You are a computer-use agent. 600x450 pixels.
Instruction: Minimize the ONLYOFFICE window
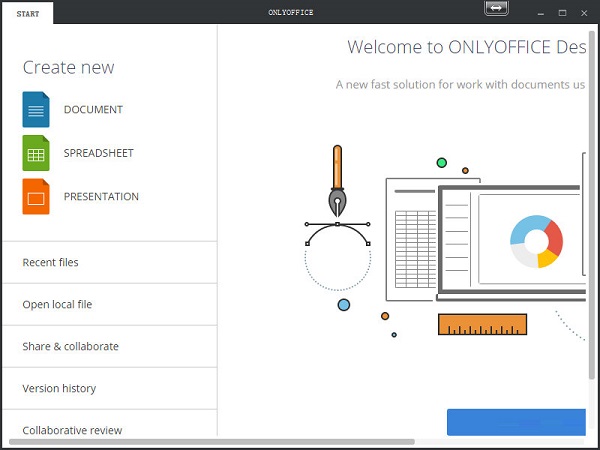540,12
